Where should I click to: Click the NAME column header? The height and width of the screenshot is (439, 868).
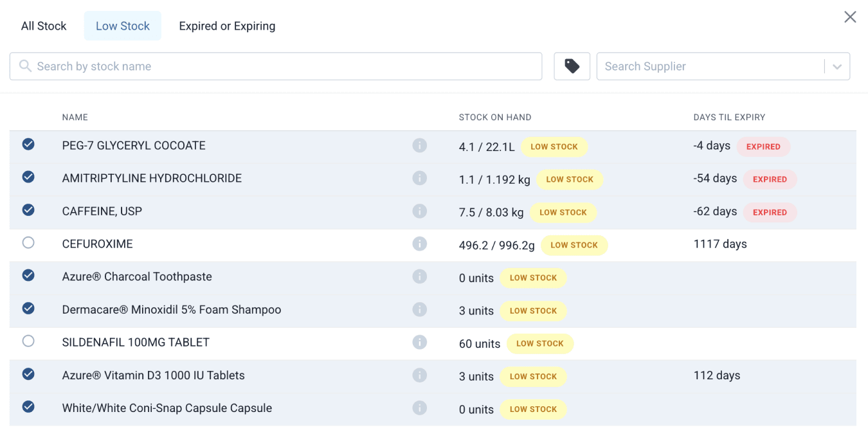point(75,118)
